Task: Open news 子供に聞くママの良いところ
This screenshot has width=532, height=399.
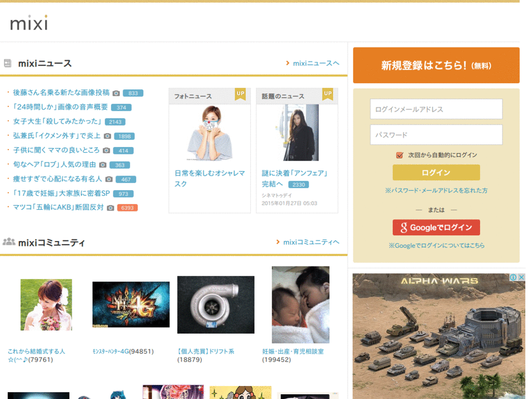Action: pos(56,150)
